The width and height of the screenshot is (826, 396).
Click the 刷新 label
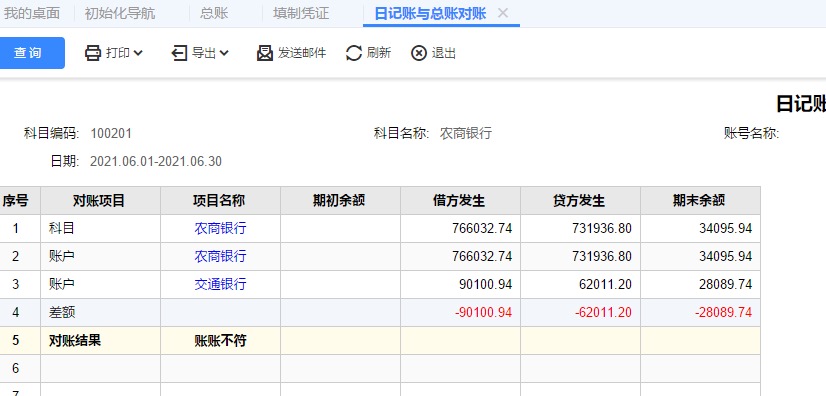point(379,53)
